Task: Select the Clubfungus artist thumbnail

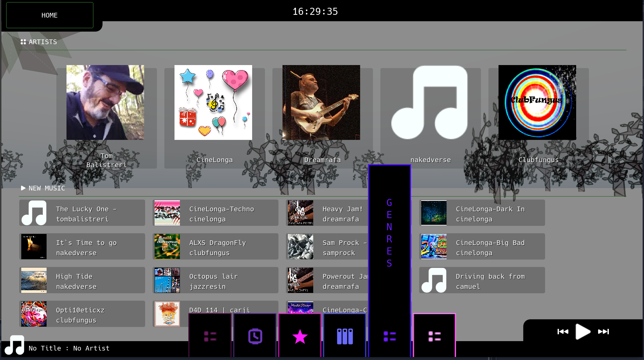Action: click(537, 102)
